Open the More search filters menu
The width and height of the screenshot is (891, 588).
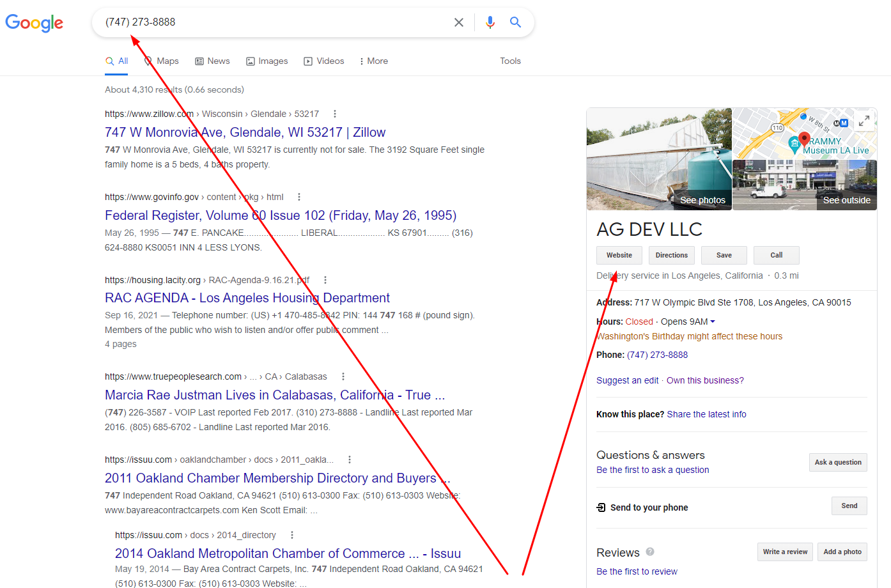pyautogui.click(x=374, y=61)
